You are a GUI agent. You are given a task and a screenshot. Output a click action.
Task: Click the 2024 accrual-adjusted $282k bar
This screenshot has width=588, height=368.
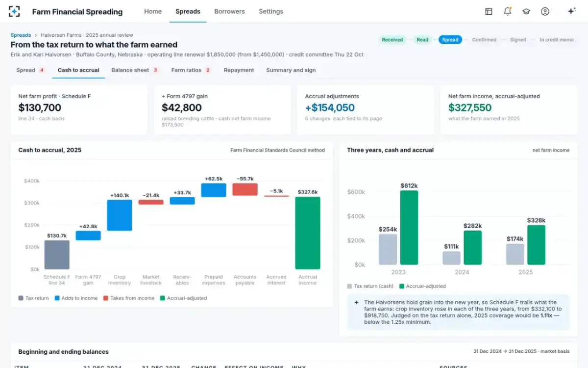pos(473,248)
